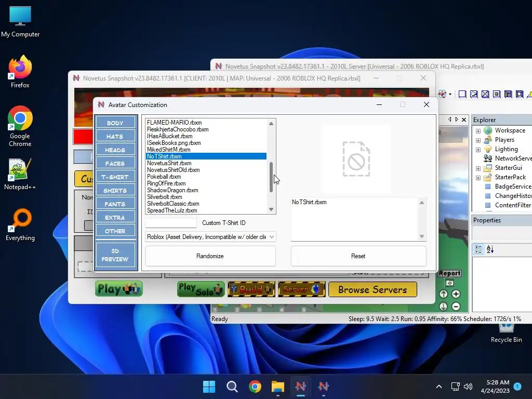Expand the Workspace node in Explorer
The width and height of the screenshot is (532, 399).
(x=478, y=131)
